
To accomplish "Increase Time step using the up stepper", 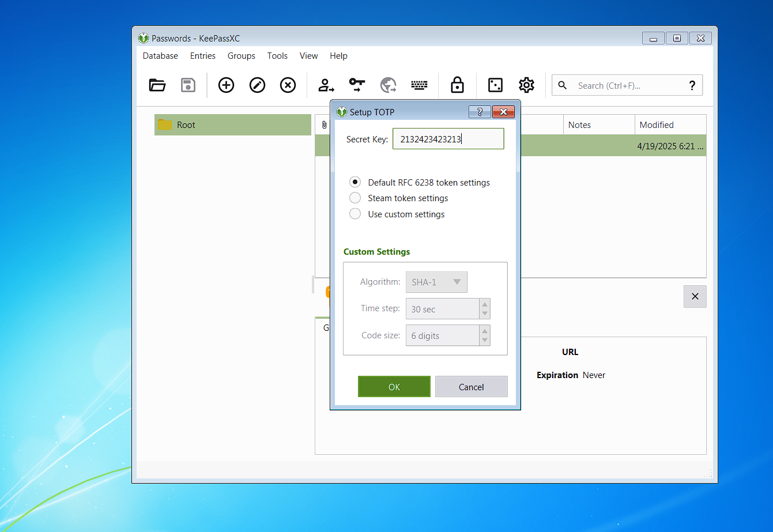I will pos(484,305).
